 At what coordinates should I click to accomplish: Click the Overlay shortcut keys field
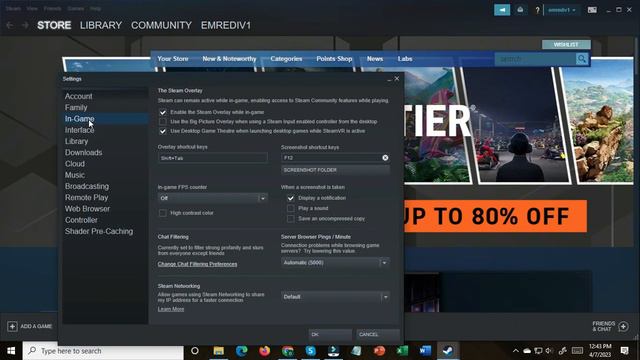(213, 158)
